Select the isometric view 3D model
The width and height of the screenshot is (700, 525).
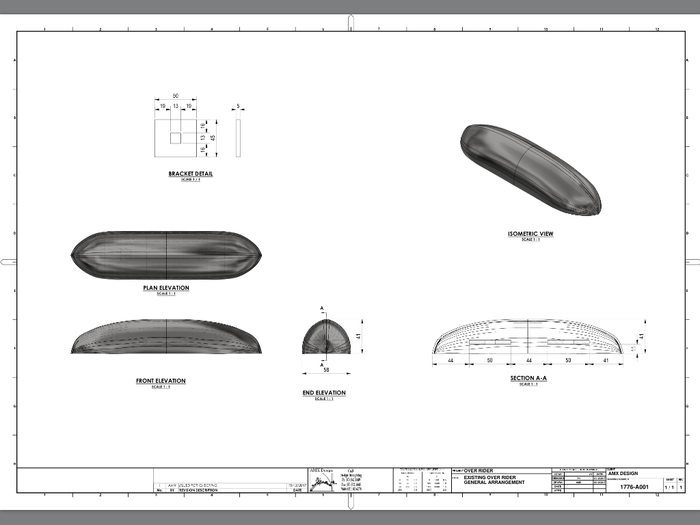[530, 170]
